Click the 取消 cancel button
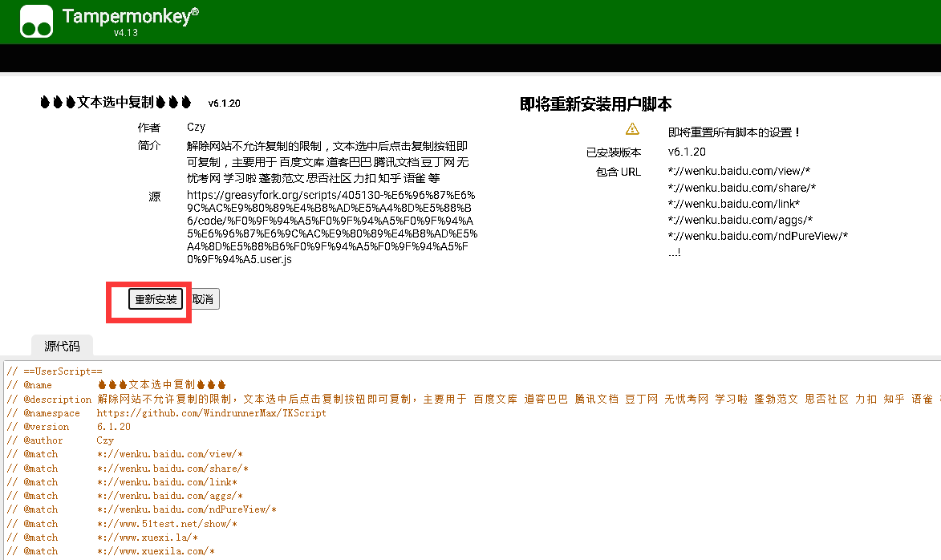Image resolution: width=941 pixels, height=560 pixels. point(203,299)
